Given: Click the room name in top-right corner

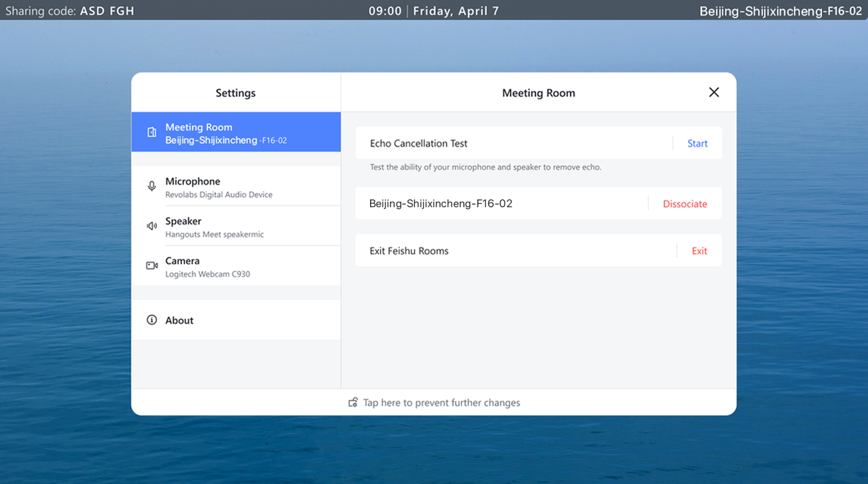Looking at the screenshot, I should (x=780, y=11).
